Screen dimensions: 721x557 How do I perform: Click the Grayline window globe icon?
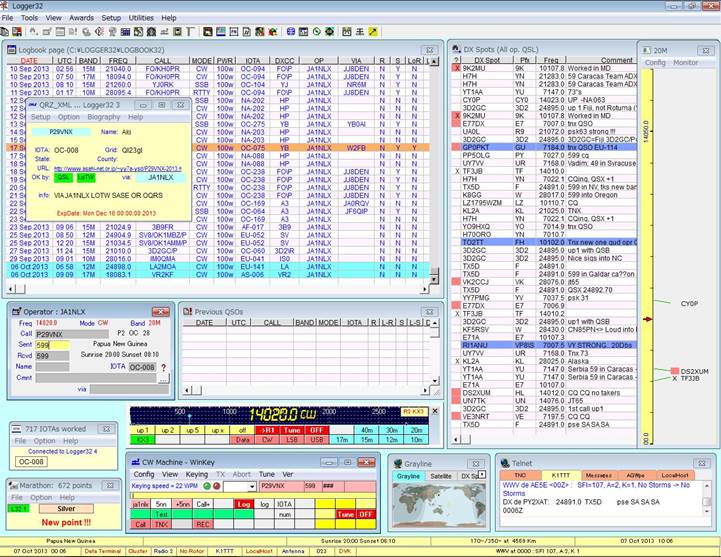pyautogui.click(x=398, y=464)
